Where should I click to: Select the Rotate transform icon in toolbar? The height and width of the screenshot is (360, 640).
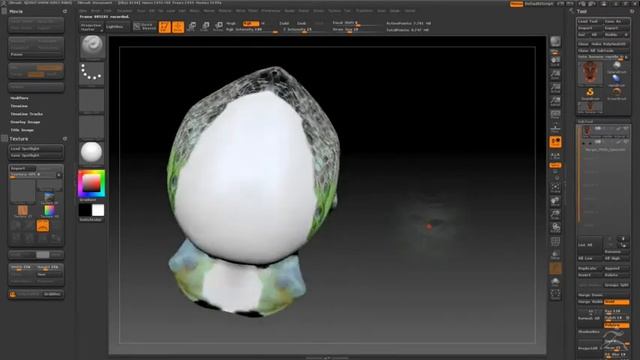tap(219, 27)
